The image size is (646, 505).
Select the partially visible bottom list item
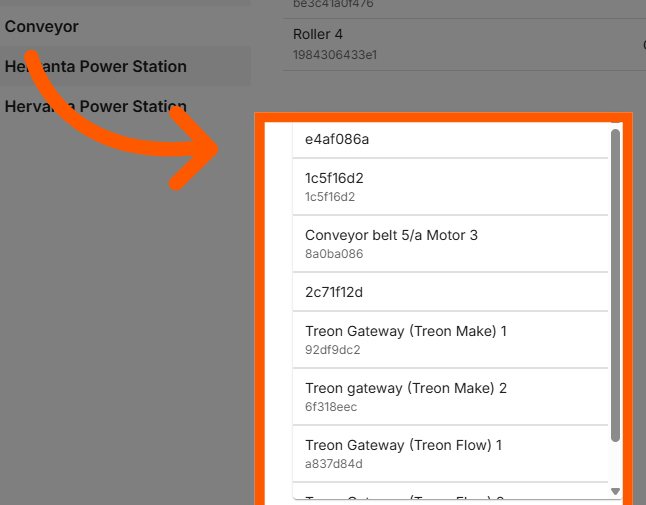[450, 493]
